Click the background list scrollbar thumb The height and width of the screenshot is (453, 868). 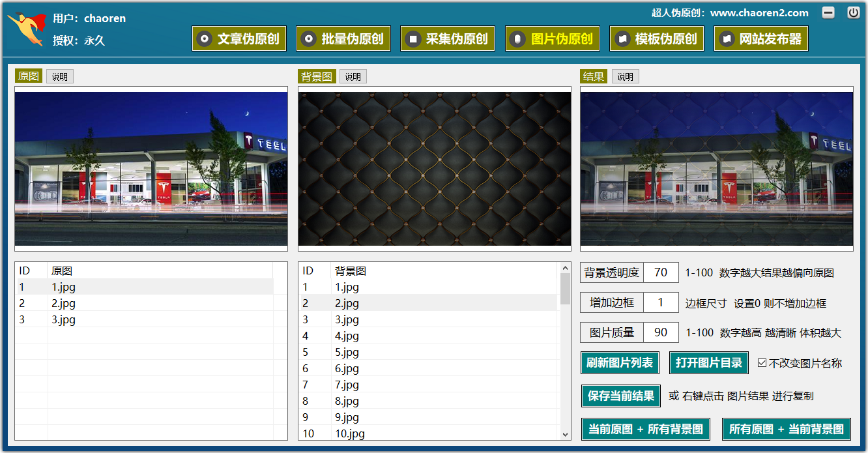tap(565, 289)
